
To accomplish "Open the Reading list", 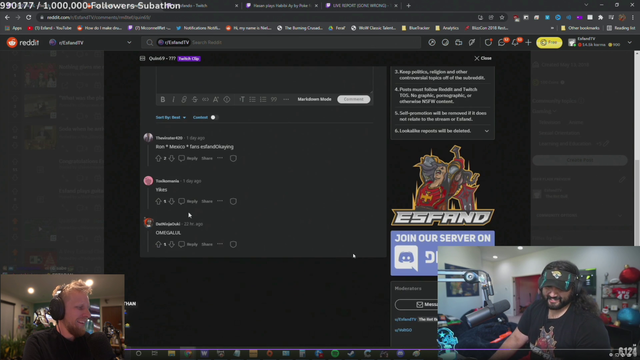I will tap(620, 28).
